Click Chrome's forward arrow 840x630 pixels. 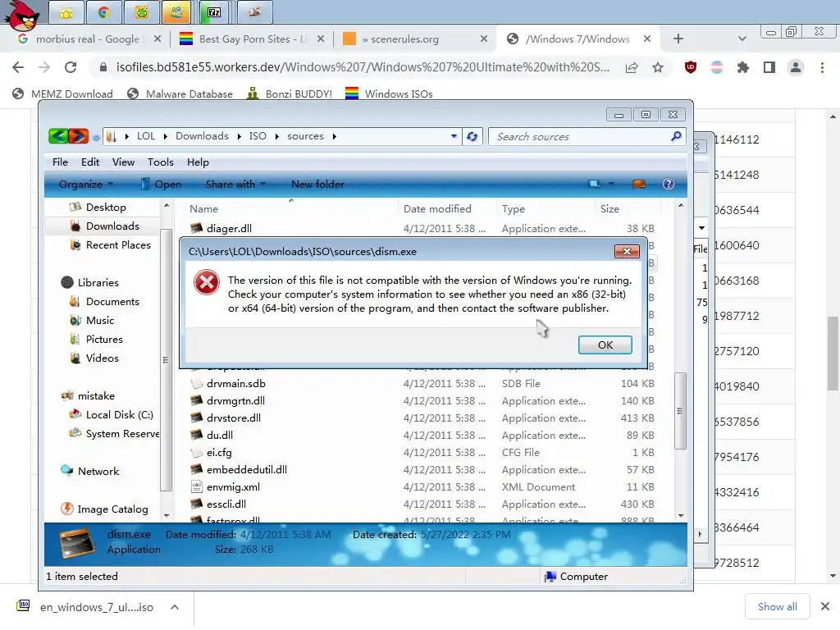coord(44,67)
